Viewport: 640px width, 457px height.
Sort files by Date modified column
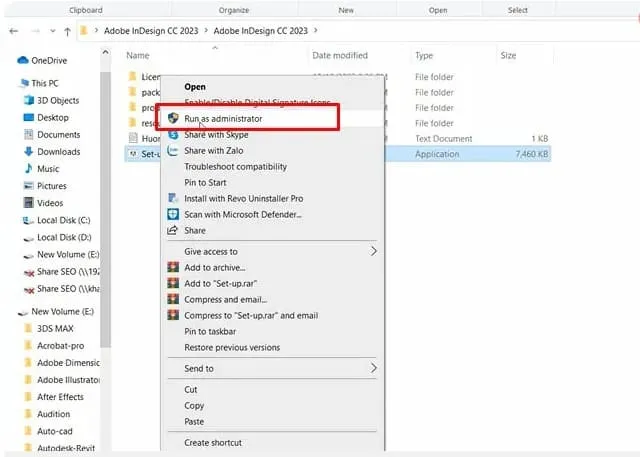coord(340,55)
